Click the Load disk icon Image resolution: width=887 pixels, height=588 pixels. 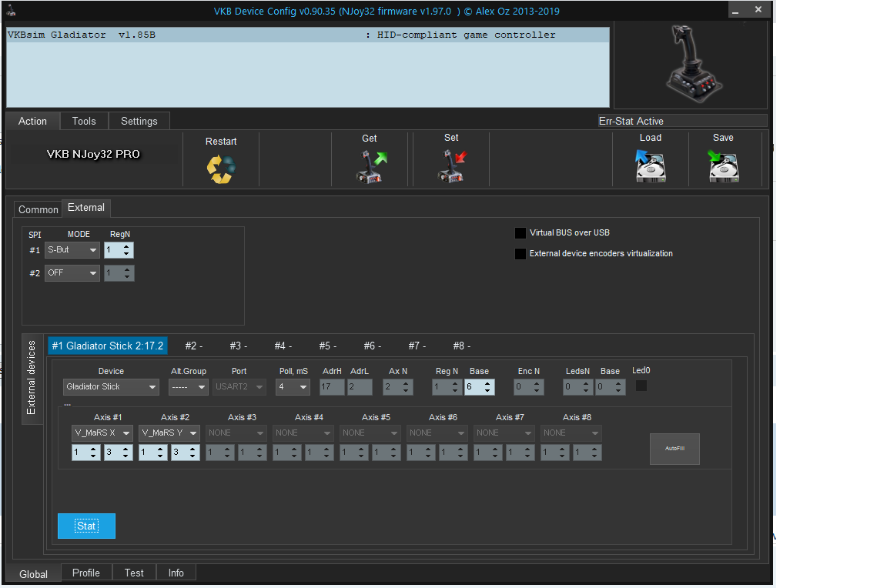click(x=650, y=166)
